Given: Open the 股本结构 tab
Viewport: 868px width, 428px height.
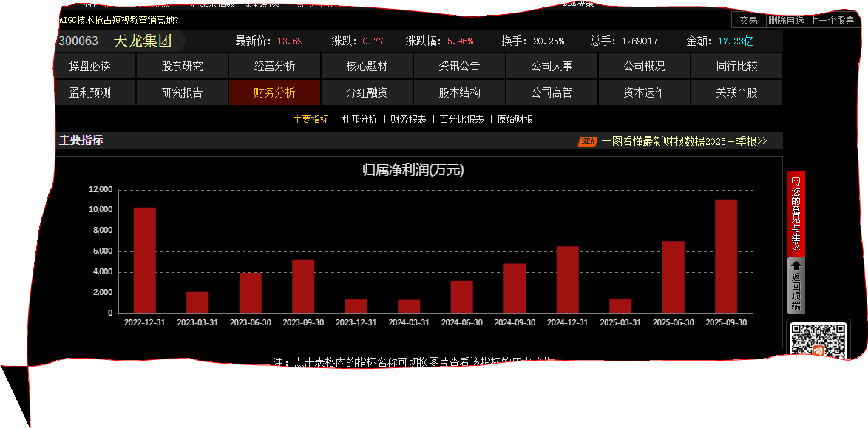Looking at the screenshot, I should [459, 92].
